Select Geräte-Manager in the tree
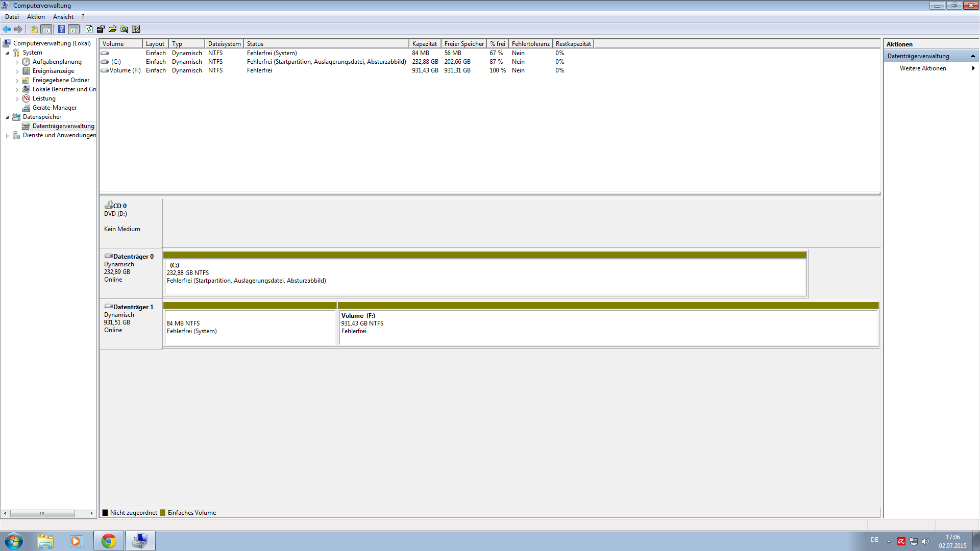 point(54,108)
